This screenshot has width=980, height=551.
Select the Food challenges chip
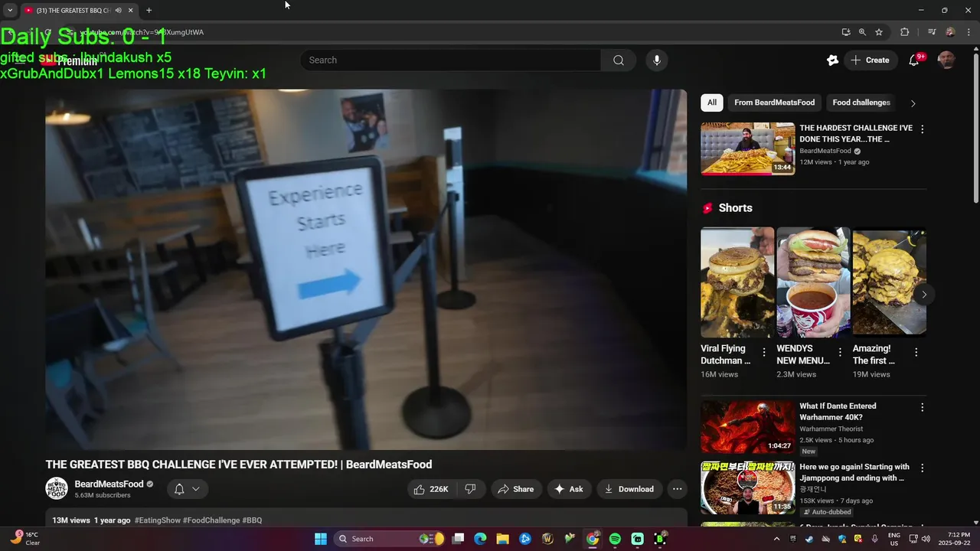[x=861, y=103]
